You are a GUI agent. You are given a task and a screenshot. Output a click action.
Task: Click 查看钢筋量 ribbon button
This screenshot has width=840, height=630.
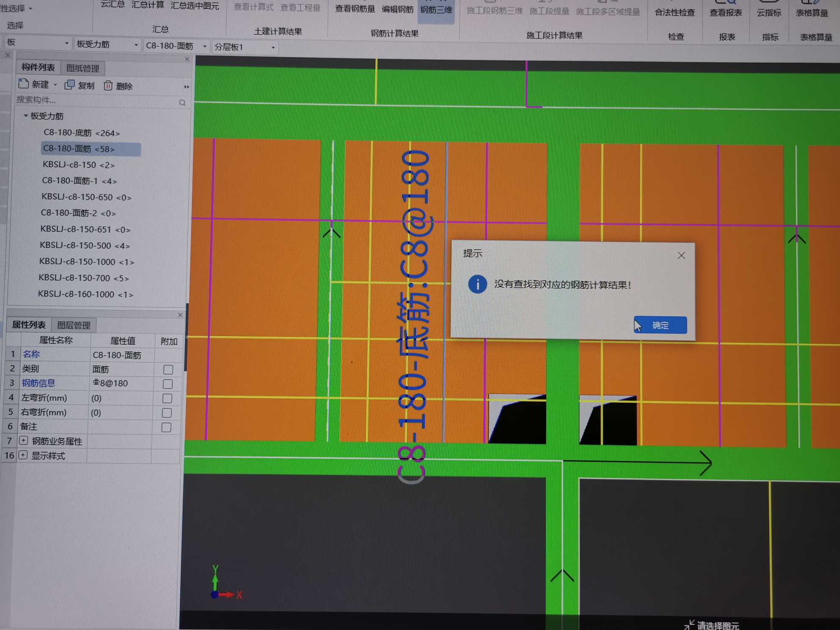(355, 8)
